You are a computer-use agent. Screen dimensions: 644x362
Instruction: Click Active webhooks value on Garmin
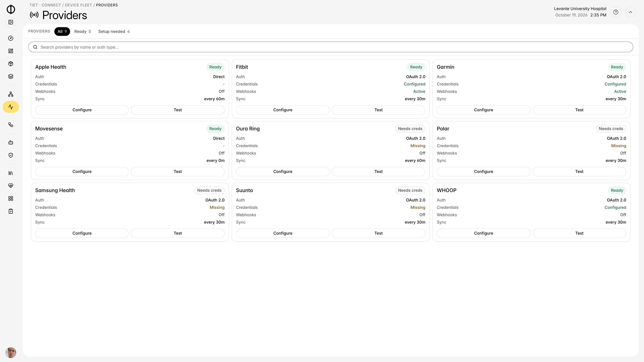tap(620, 92)
